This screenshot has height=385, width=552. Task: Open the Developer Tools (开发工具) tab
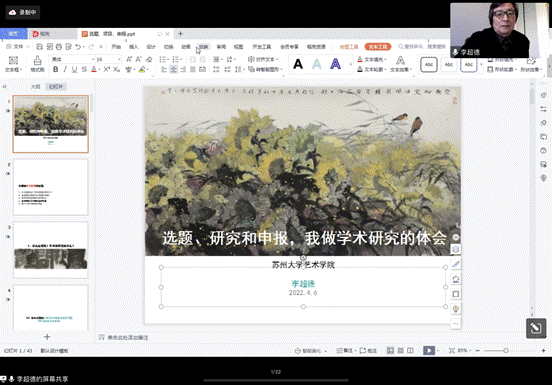262,46
